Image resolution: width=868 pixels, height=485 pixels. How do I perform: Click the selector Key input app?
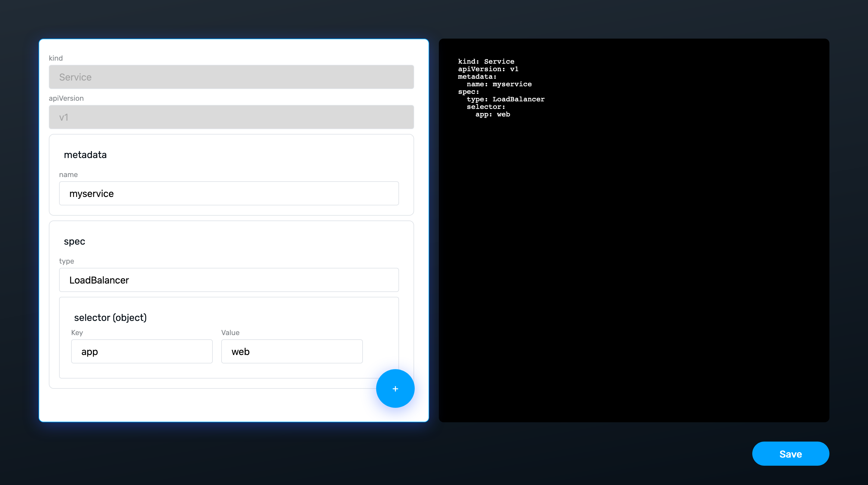[142, 351]
